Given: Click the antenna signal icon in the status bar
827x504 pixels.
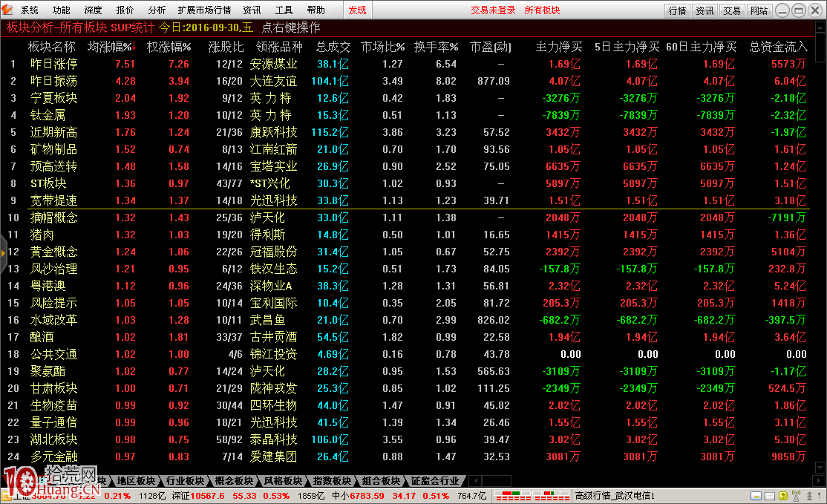Looking at the screenshot, I should (x=796, y=496).
